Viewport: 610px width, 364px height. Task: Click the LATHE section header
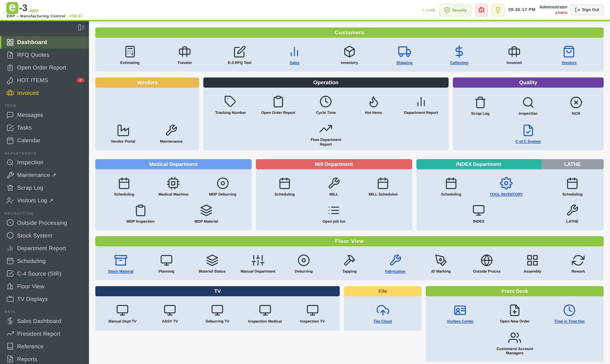(x=572, y=164)
